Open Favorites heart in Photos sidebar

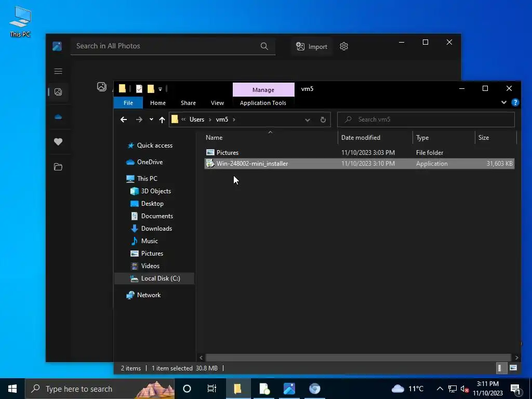[58, 142]
